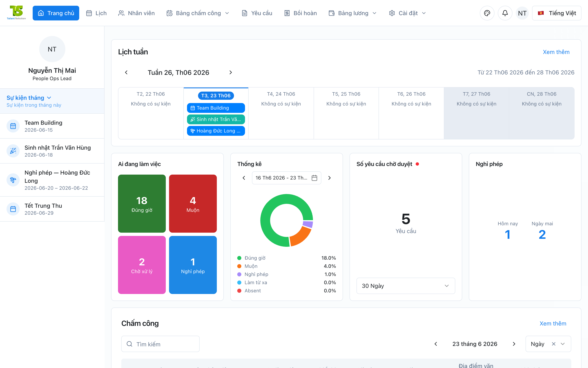Expand the Bảng chấm công dropdown menu
Viewport: 588px width, 368px height.
198,13
